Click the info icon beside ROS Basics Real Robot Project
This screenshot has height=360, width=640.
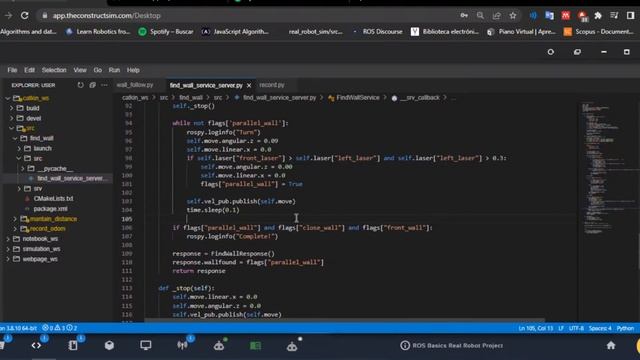click(x=404, y=345)
